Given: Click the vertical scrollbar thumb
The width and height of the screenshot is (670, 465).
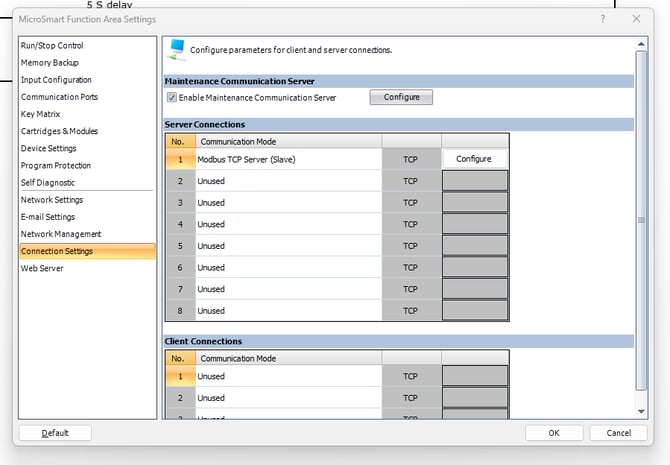Looking at the screenshot, I should [x=641, y=220].
